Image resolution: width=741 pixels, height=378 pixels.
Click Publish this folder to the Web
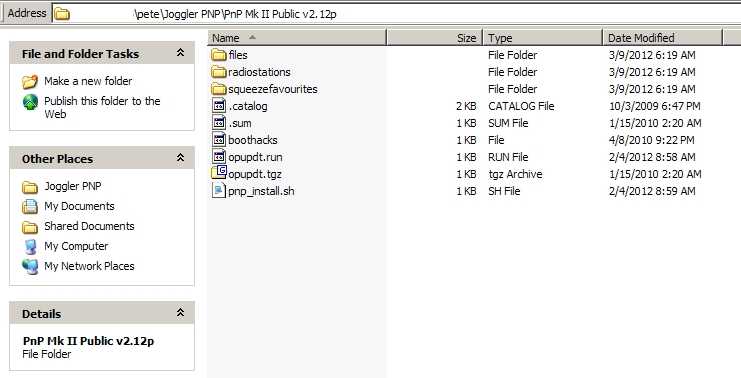click(102, 107)
